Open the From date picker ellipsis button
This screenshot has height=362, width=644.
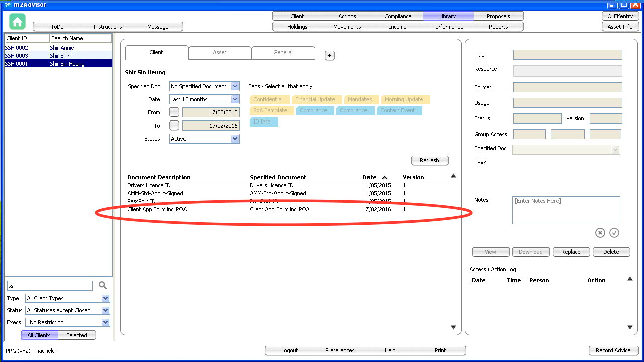[174, 112]
